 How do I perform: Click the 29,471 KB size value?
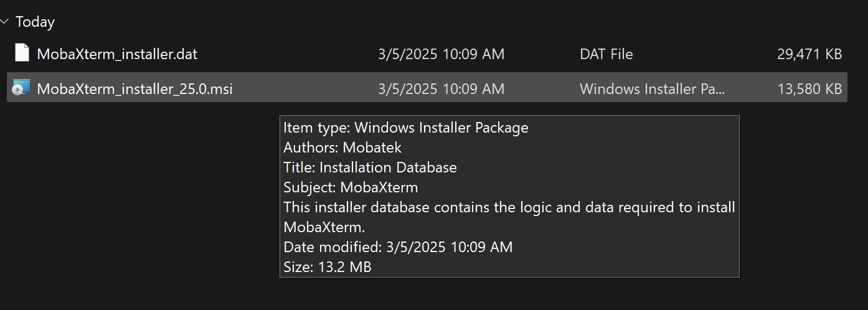click(809, 54)
